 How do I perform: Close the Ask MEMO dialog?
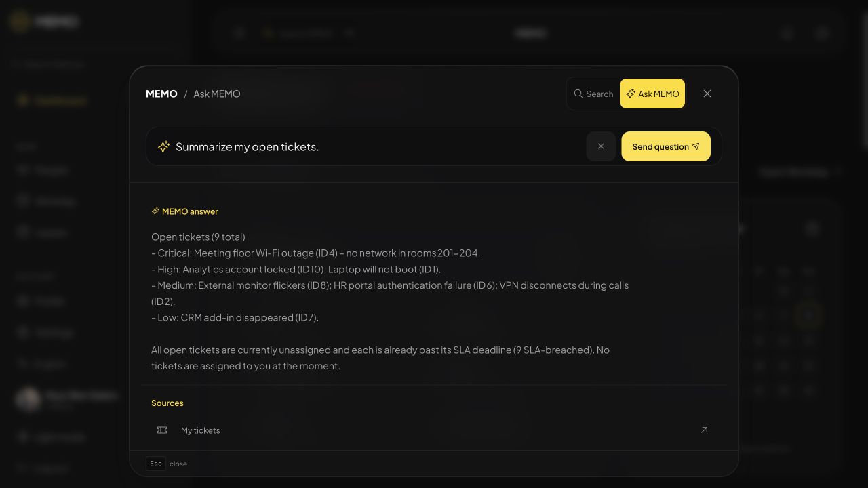tap(707, 94)
